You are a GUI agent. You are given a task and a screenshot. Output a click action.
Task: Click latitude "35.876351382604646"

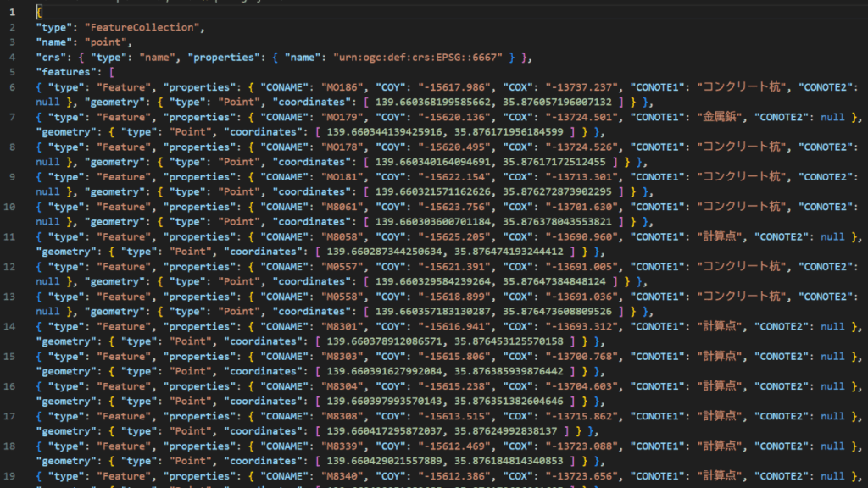pyautogui.click(x=509, y=401)
